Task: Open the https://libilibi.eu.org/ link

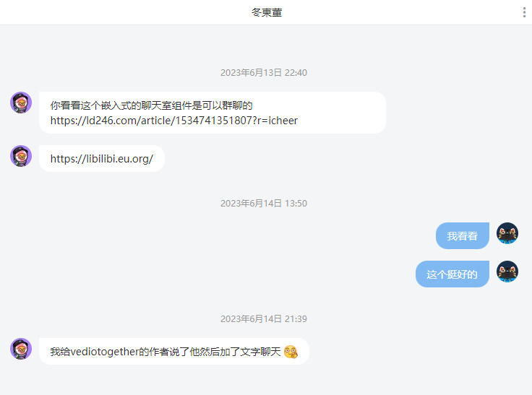Action: [102, 159]
